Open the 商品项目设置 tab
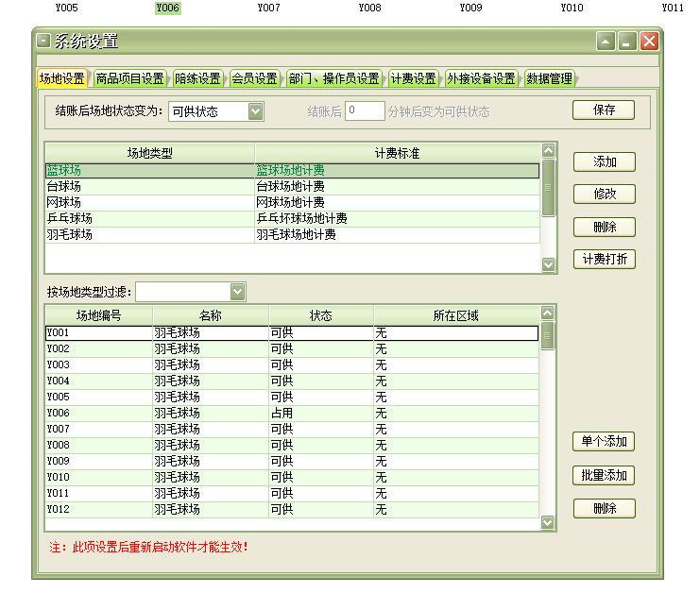 point(130,78)
